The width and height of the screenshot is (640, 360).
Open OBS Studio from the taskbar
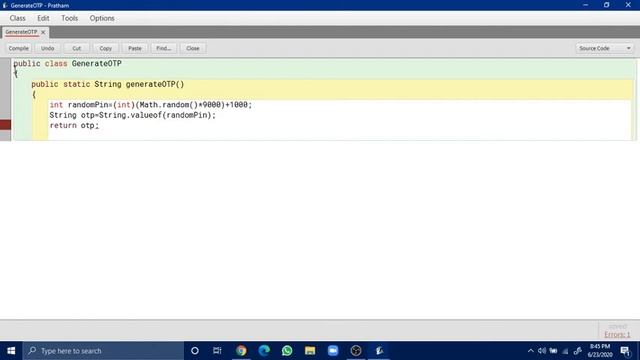coord(356,351)
